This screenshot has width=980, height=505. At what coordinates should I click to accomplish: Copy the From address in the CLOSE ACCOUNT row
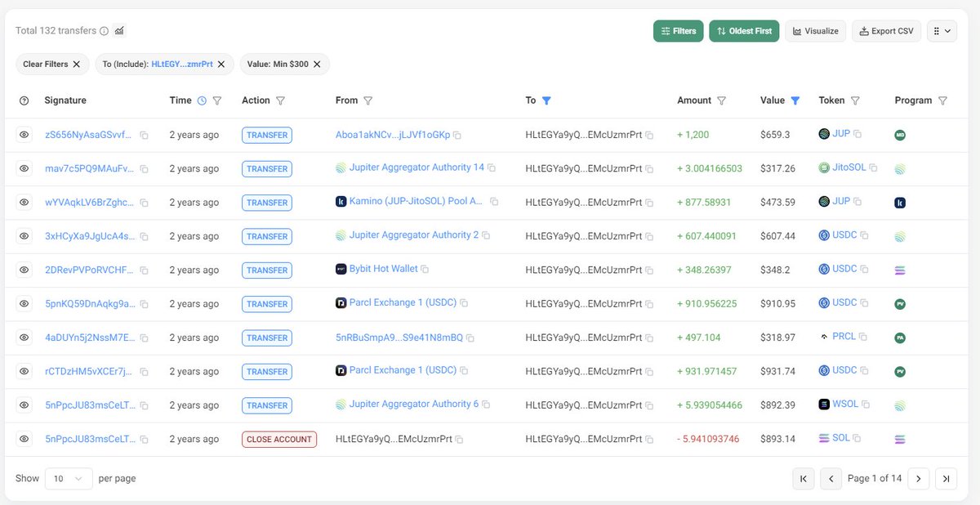[x=459, y=439]
